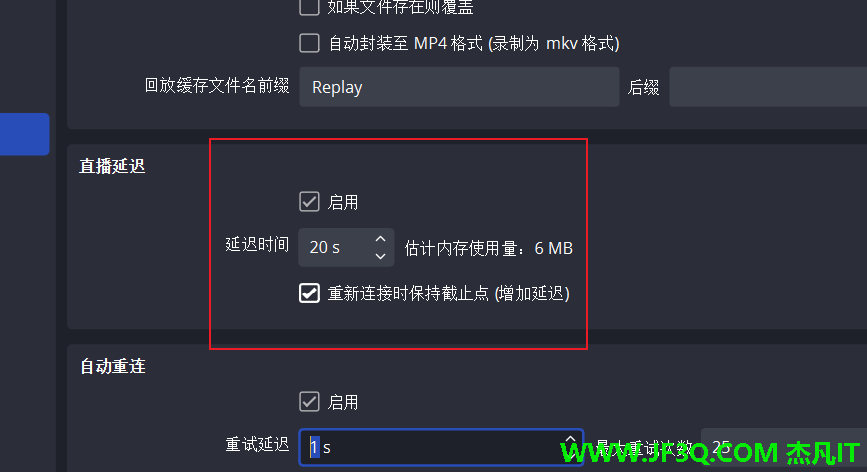This screenshot has height=472, width=867.
Task: Click the 自动重连 section heading
Action: [x=113, y=366]
